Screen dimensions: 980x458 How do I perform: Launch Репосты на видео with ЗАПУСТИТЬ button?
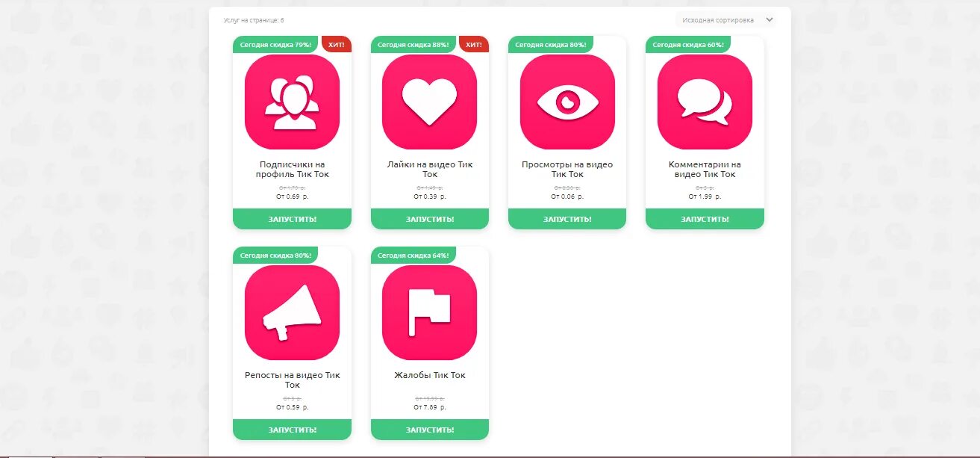(x=292, y=430)
